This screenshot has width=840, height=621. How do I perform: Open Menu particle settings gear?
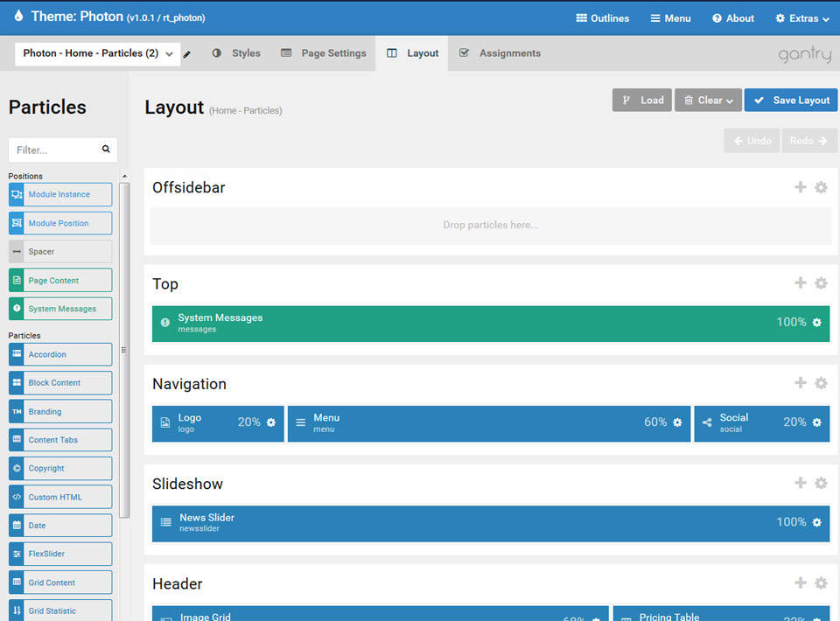coord(677,422)
